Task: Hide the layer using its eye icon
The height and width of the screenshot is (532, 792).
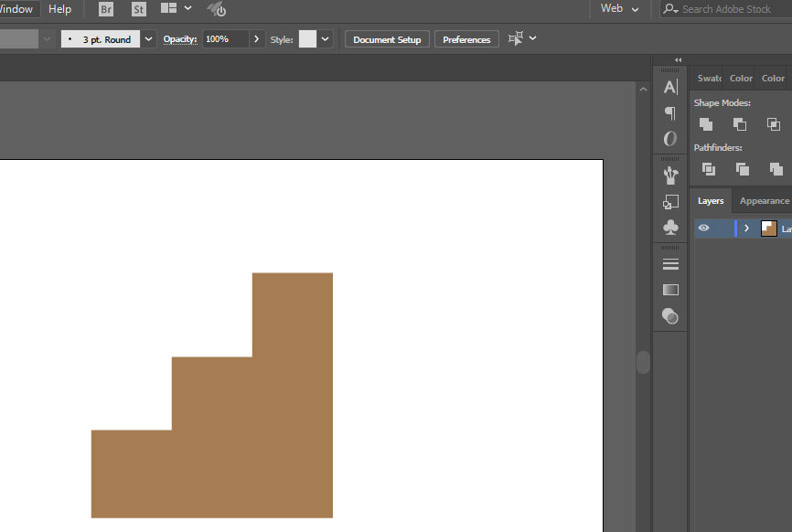Action: pos(703,228)
